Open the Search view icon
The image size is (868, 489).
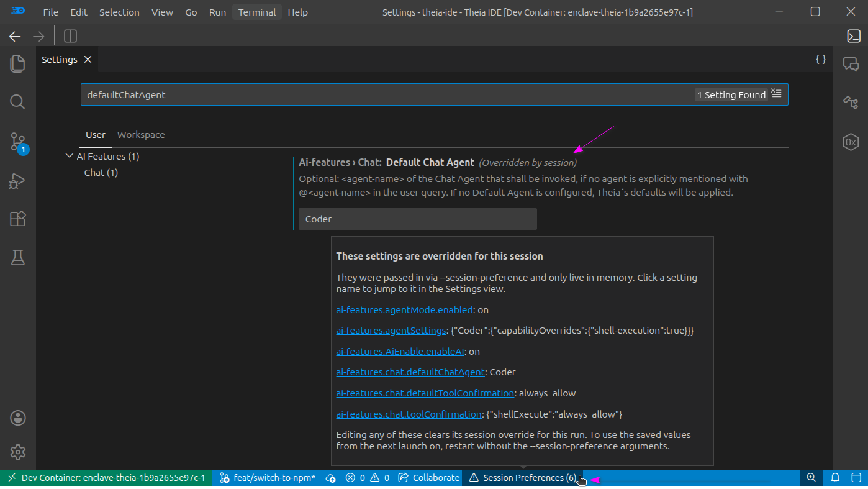(x=17, y=102)
